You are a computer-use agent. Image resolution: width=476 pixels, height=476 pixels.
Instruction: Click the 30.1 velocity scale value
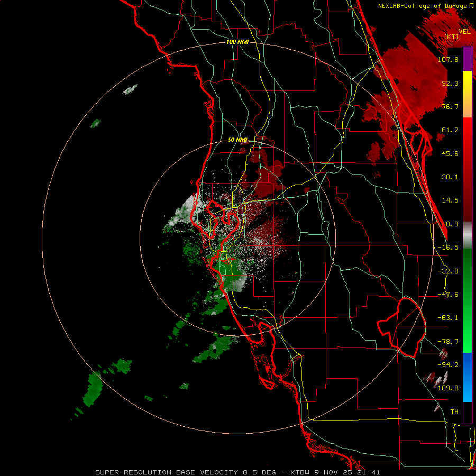click(450, 177)
